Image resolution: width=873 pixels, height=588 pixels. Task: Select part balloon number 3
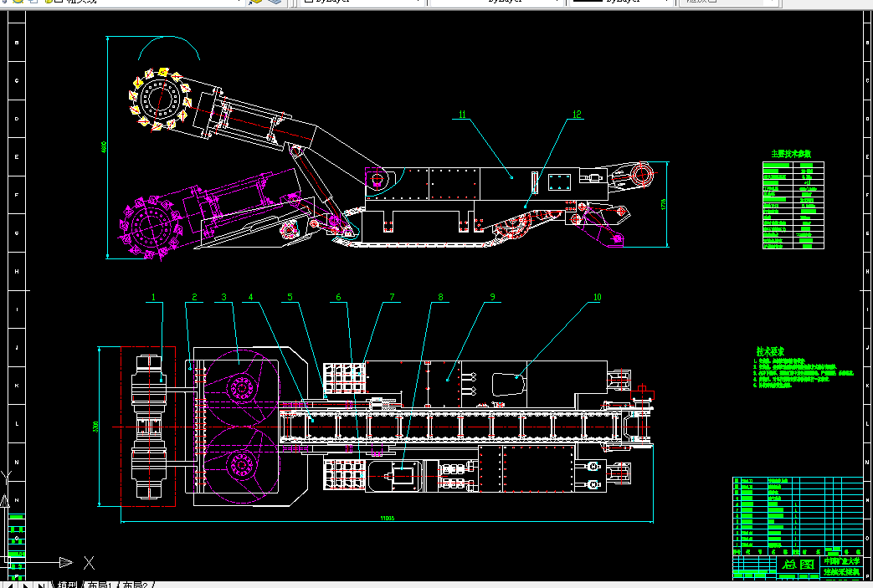(x=223, y=297)
